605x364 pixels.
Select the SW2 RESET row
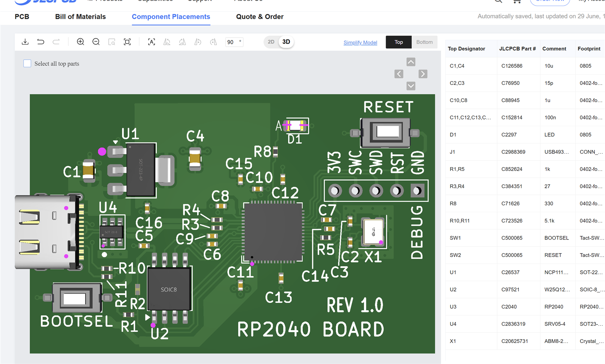tap(525, 255)
